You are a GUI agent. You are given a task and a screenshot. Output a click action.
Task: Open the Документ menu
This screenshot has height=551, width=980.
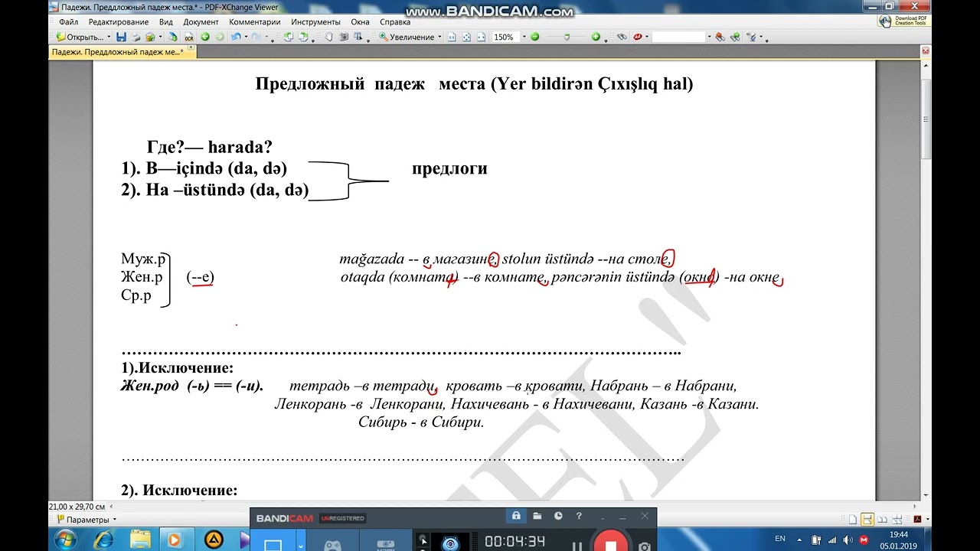tap(201, 22)
